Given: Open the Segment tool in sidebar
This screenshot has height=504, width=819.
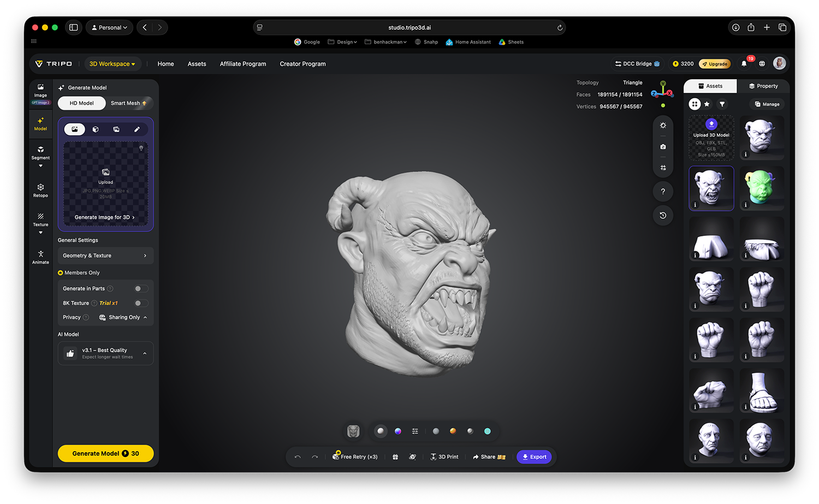Looking at the screenshot, I should coord(40,152).
